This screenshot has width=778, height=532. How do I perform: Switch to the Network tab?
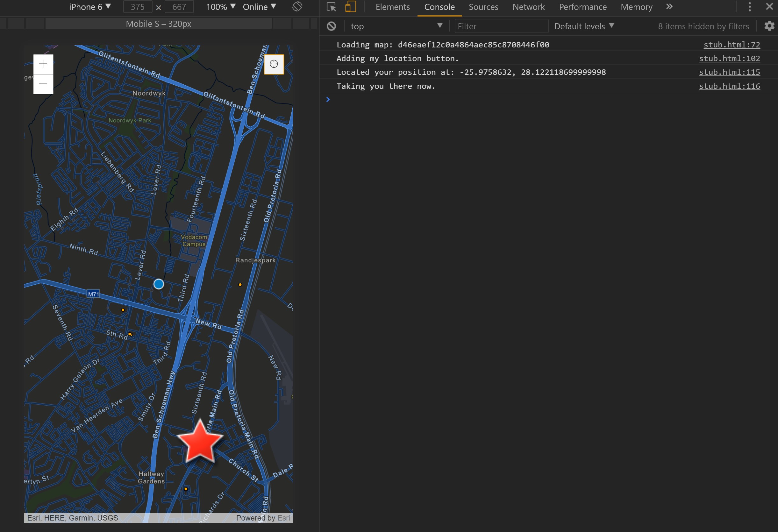click(528, 7)
